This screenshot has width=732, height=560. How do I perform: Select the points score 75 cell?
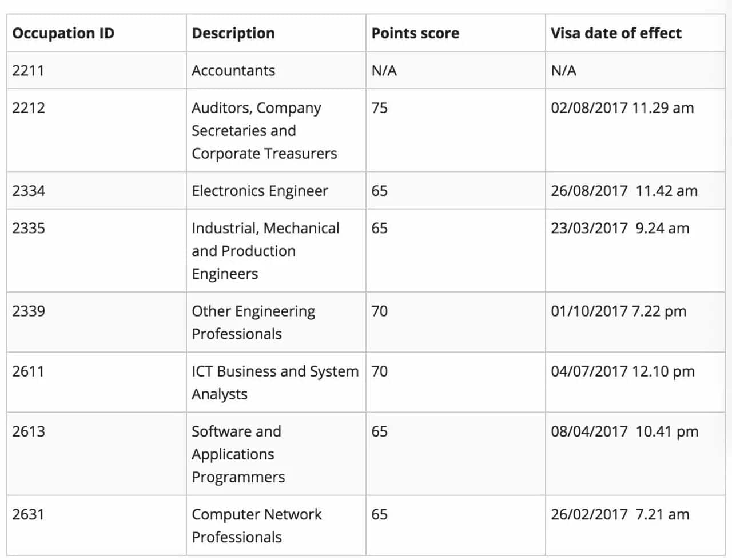456,130
